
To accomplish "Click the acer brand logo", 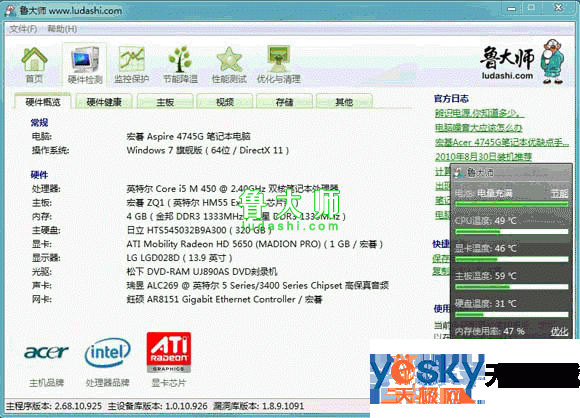I will (x=47, y=353).
